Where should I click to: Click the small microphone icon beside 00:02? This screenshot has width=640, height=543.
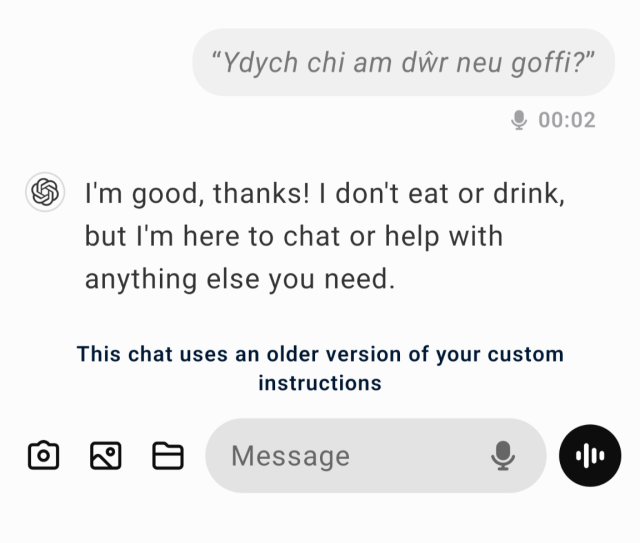click(x=519, y=120)
